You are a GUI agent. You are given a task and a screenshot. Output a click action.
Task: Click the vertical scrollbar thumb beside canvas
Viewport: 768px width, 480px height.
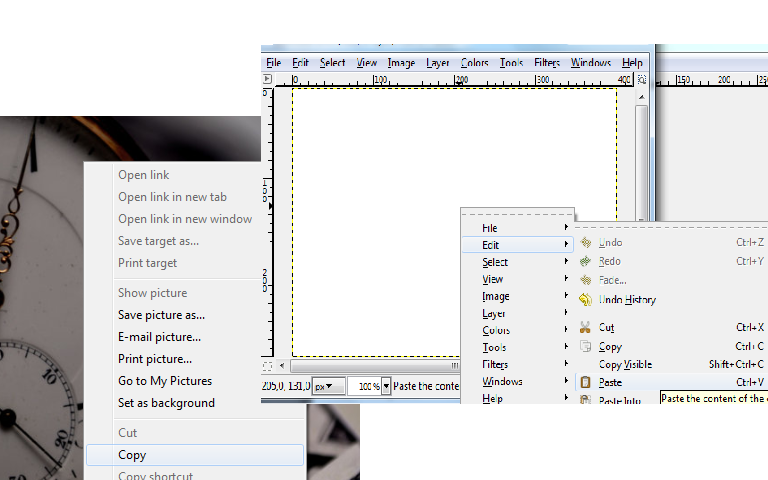point(641,162)
